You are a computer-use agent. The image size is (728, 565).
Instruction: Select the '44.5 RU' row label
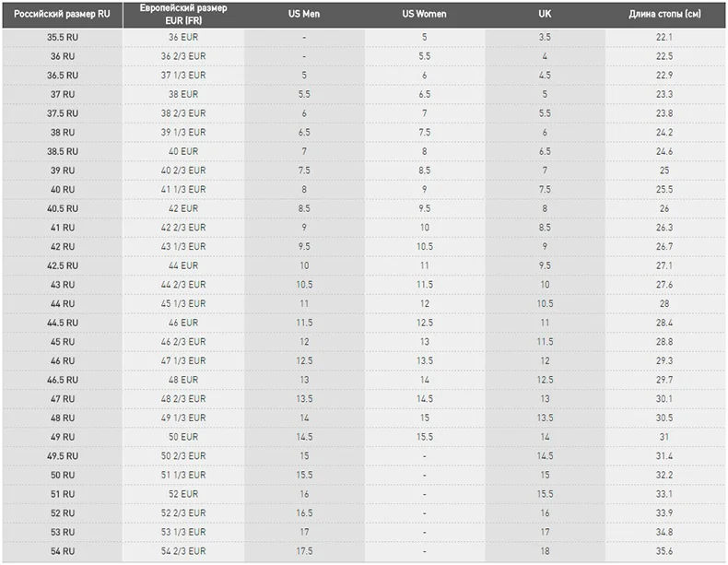[63, 323]
